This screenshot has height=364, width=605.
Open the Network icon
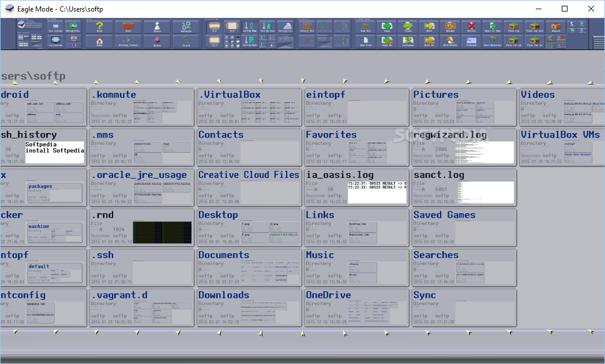(x=186, y=27)
